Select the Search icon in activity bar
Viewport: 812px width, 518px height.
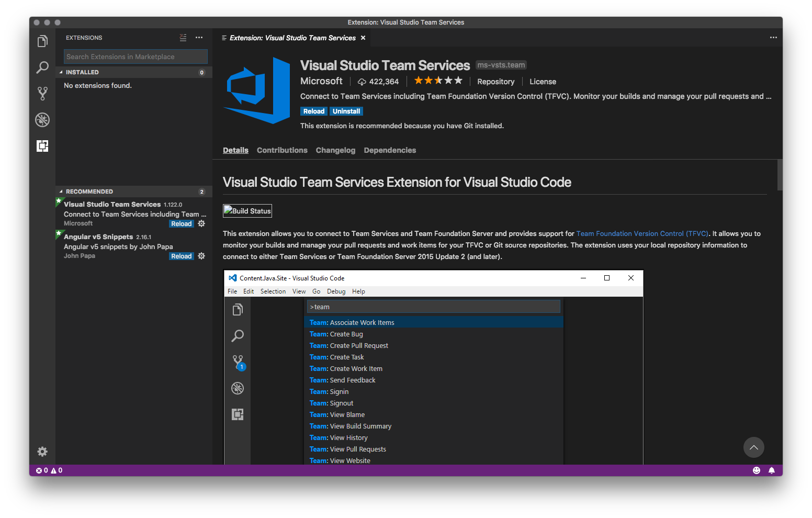[42, 67]
